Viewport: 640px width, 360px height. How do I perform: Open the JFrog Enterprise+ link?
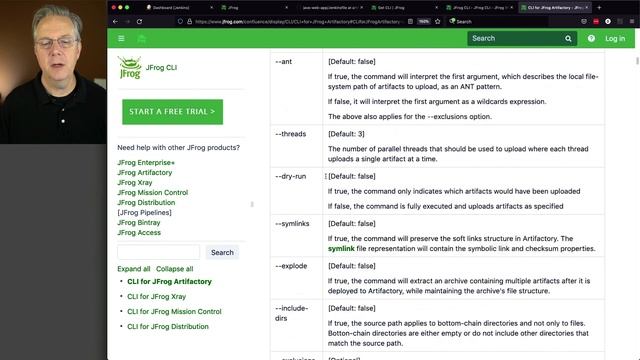146,162
